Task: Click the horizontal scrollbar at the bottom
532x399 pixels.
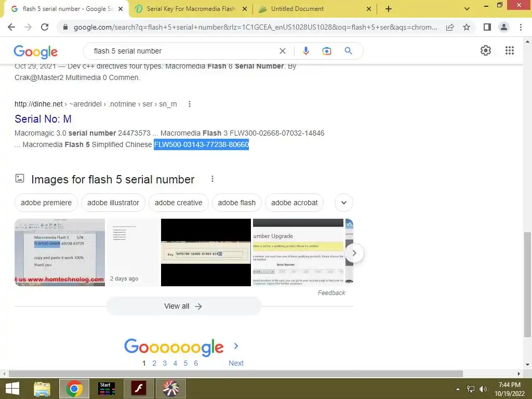Action: click(236, 374)
